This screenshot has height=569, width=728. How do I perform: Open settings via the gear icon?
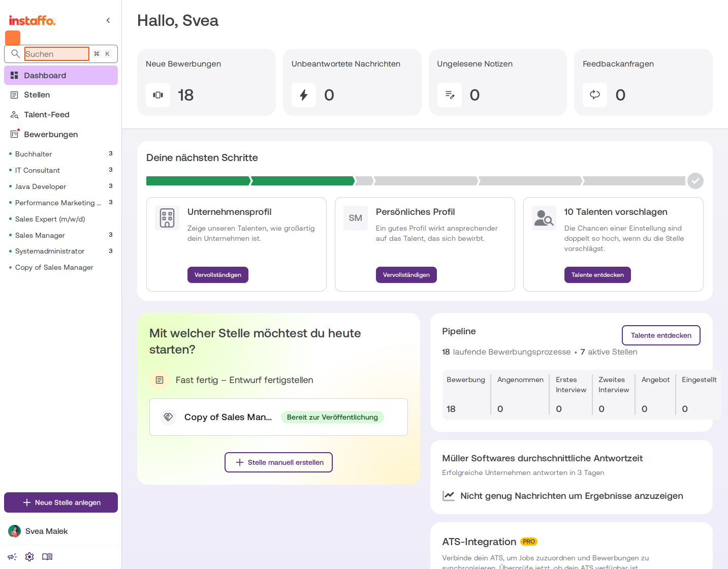[29, 557]
